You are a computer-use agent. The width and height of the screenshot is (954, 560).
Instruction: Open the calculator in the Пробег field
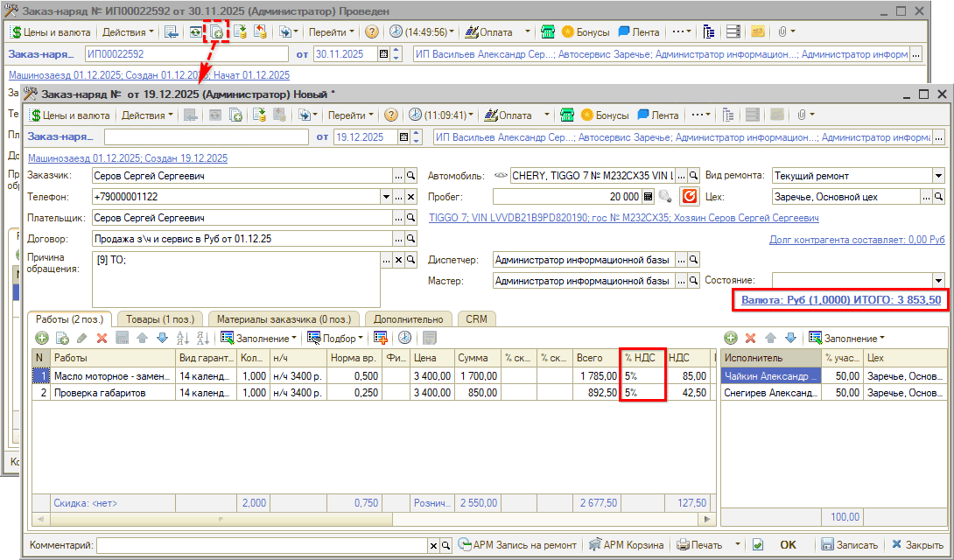[648, 197]
